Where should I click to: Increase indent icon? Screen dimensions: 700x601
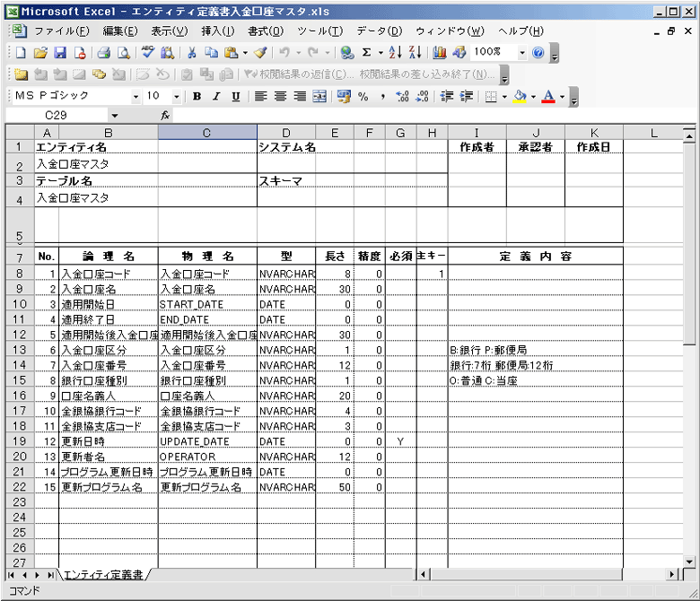tap(466, 96)
